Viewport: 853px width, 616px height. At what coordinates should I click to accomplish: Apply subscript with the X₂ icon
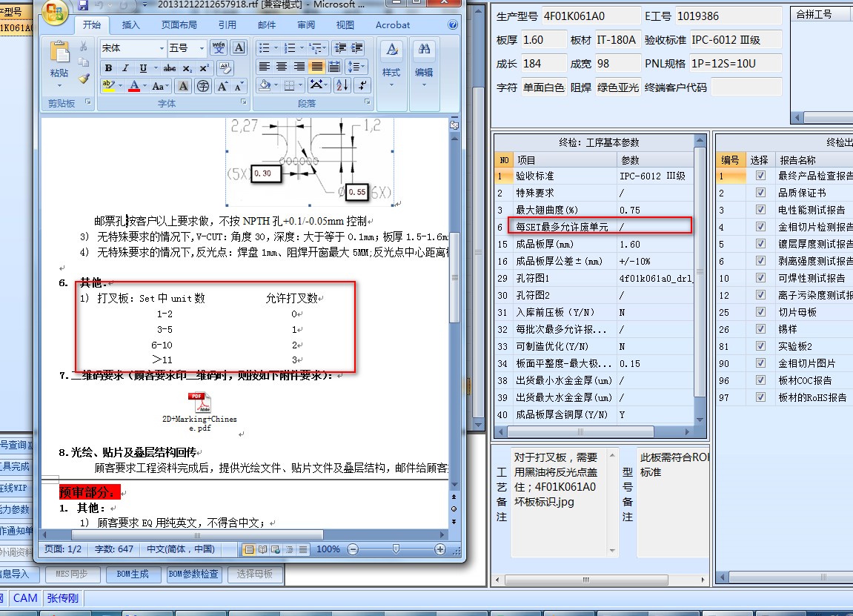[x=187, y=68]
